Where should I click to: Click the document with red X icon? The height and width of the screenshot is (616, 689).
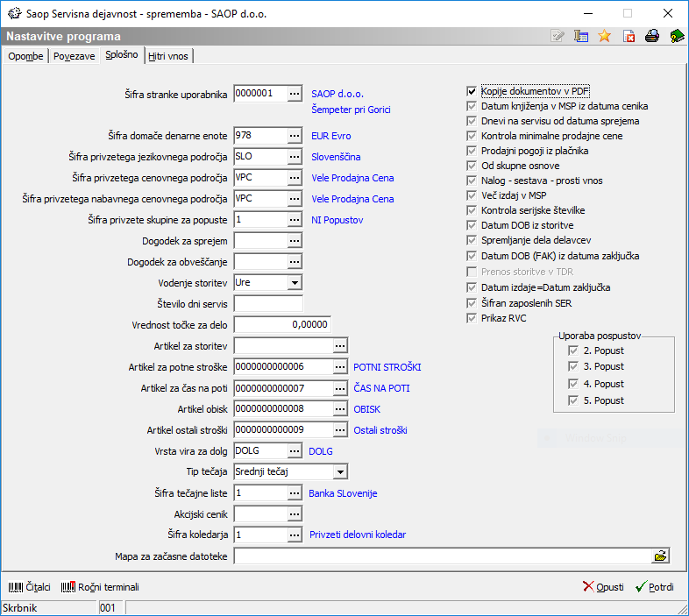[x=629, y=36]
